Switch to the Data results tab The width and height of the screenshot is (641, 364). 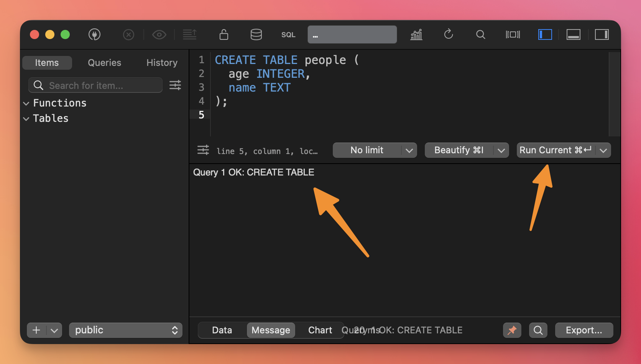point(222,330)
